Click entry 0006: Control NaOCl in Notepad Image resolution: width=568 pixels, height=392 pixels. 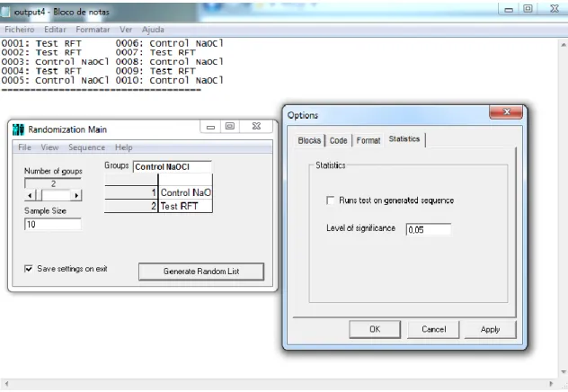[170, 43]
